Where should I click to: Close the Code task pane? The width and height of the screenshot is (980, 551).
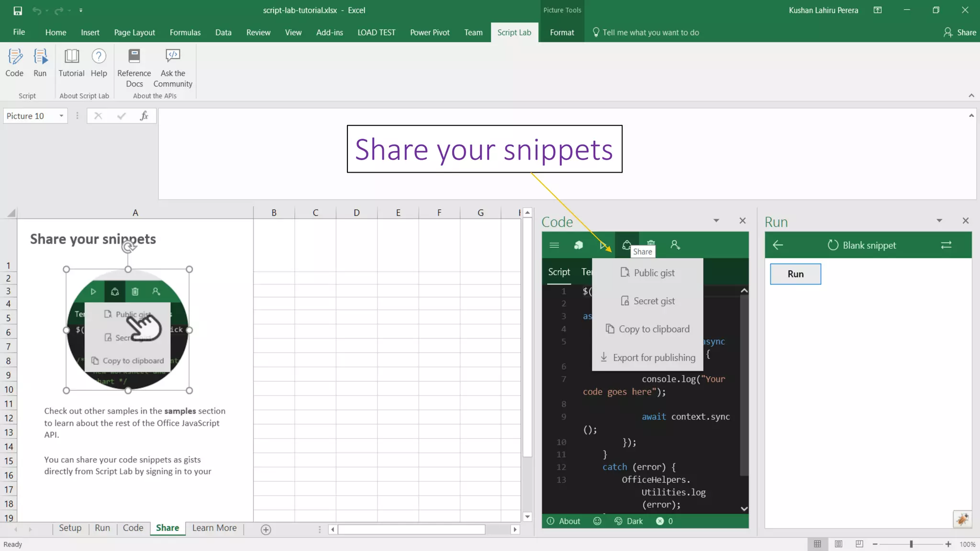(742, 220)
